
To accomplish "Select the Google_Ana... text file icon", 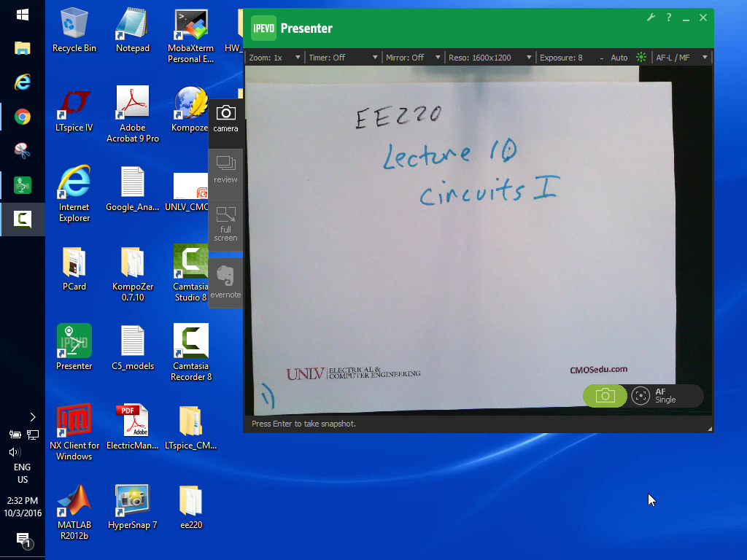I will pyautogui.click(x=133, y=189).
